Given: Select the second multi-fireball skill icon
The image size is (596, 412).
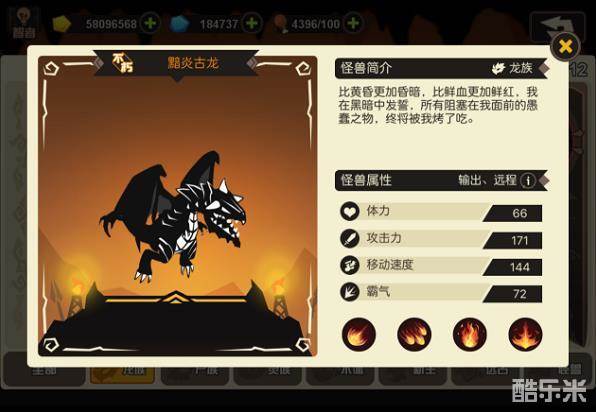Looking at the screenshot, I should [x=414, y=334].
